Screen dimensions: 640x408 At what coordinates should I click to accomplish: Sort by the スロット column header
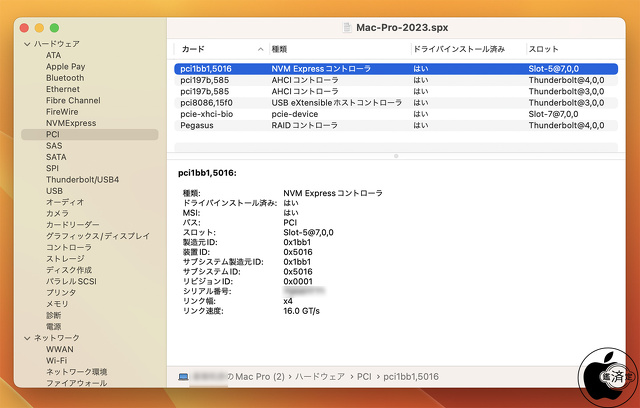click(x=543, y=49)
